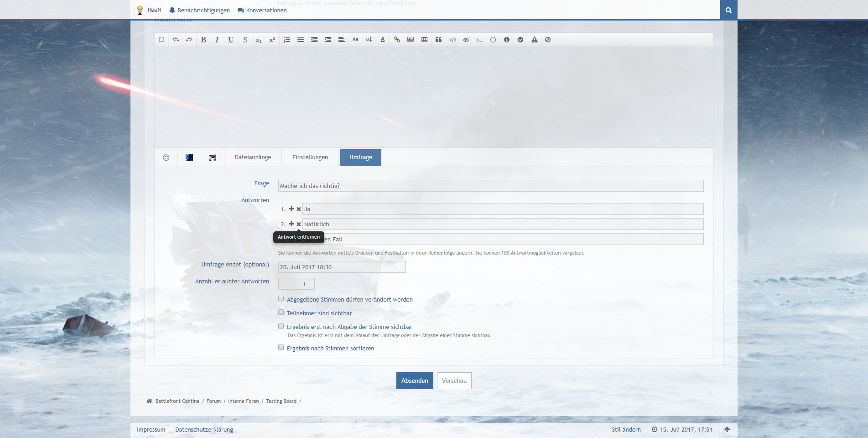This screenshot has height=438, width=868.
Task: Go to Battlefront Cantina breadcrumb
Action: pos(177,401)
